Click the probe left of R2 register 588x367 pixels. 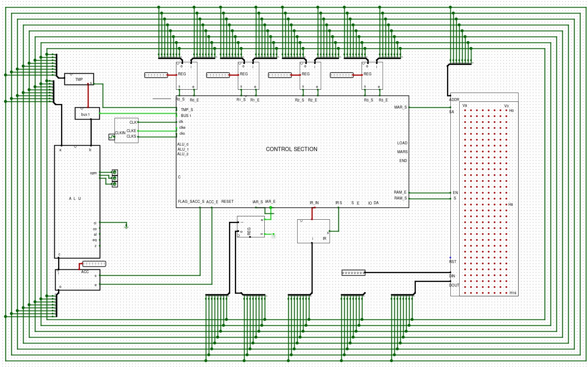280,75
